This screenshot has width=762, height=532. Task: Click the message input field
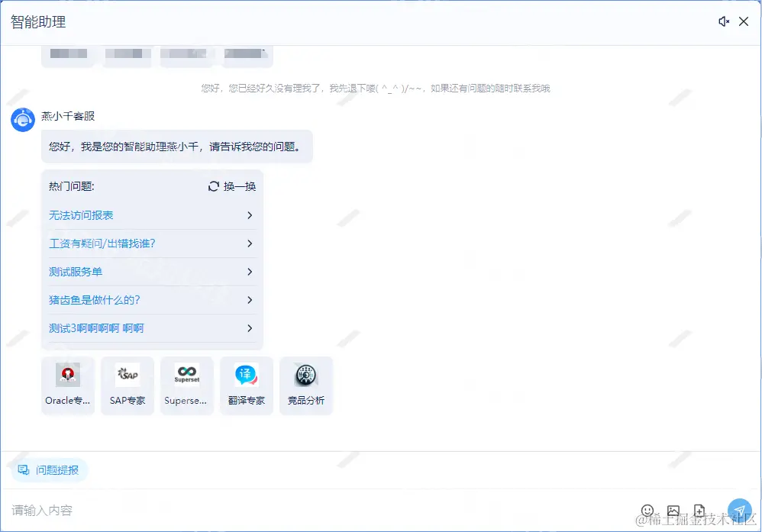point(229,510)
